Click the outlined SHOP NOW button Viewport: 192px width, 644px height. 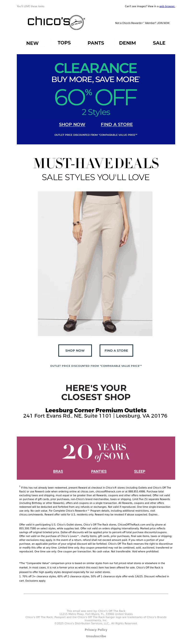[75, 350]
